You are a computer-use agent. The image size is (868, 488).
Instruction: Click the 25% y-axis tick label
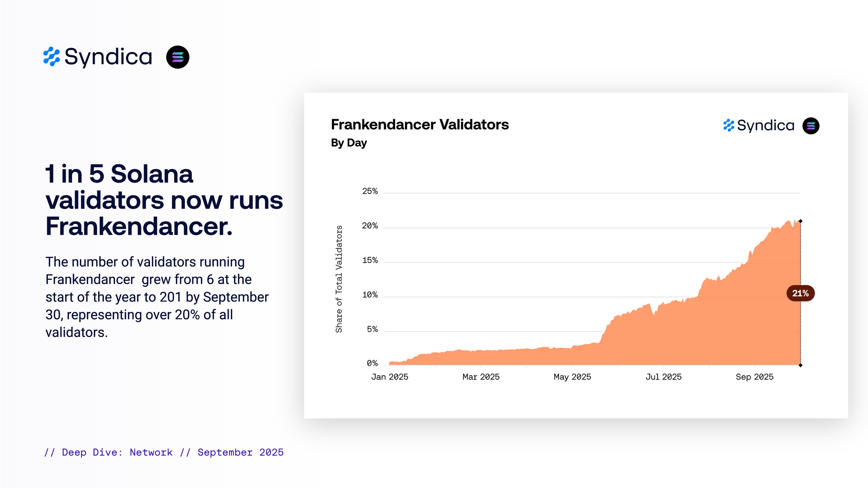[370, 191]
